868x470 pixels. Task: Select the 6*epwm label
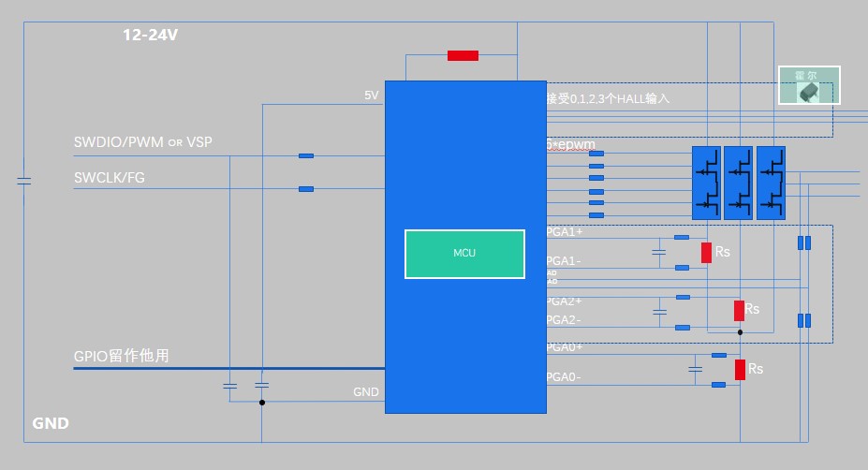click(570, 146)
